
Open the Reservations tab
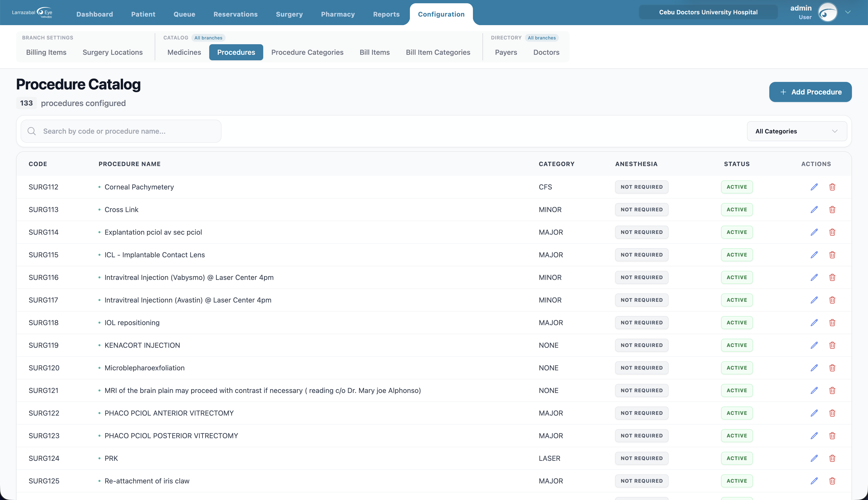(235, 14)
